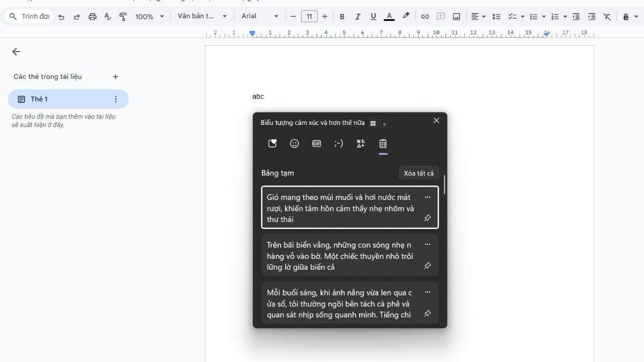Viewport: 644px width, 362px height.
Task: Select the Paint format roller icon
Action: point(123,17)
